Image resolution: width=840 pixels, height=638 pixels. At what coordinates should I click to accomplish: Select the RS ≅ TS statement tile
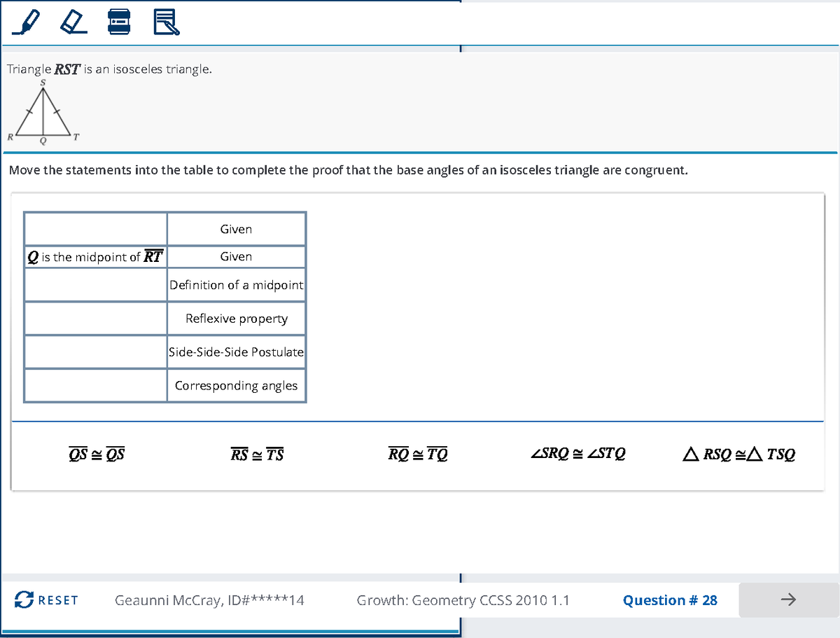(257, 455)
